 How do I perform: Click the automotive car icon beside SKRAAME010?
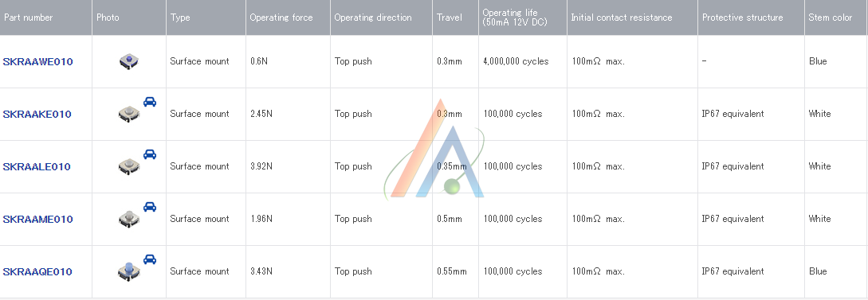tap(150, 207)
